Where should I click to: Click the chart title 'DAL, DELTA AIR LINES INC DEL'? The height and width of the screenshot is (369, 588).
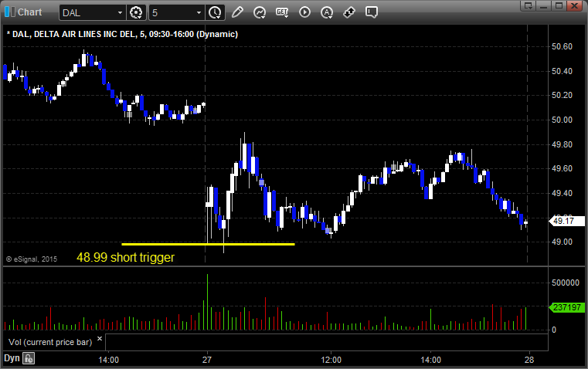[x=73, y=34]
